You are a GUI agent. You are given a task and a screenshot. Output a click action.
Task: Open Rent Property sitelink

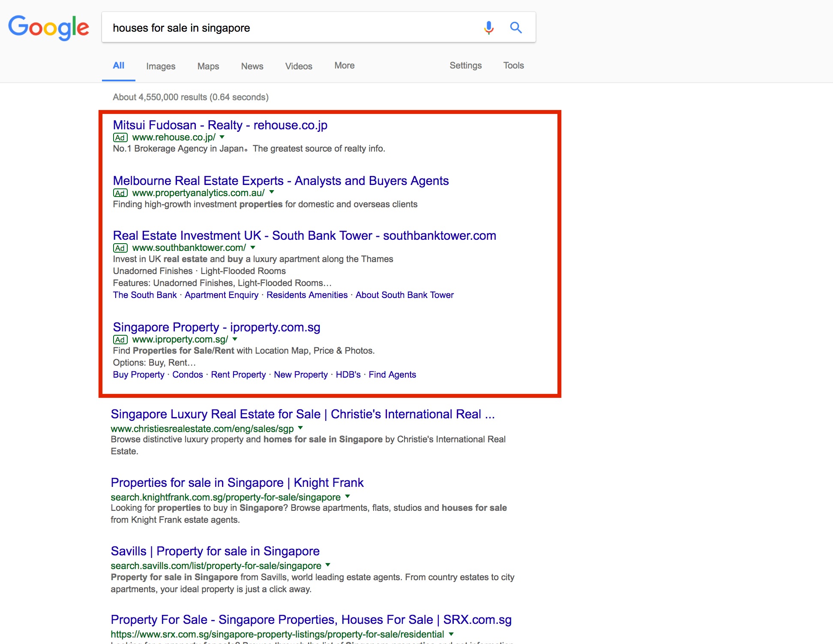click(238, 375)
